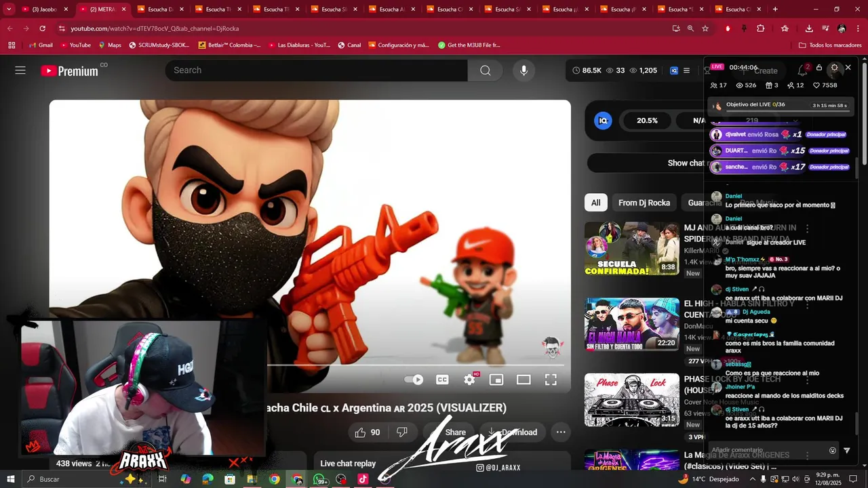Open video settings gear
This screenshot has height=488, width=868.
tap(469, 380)
